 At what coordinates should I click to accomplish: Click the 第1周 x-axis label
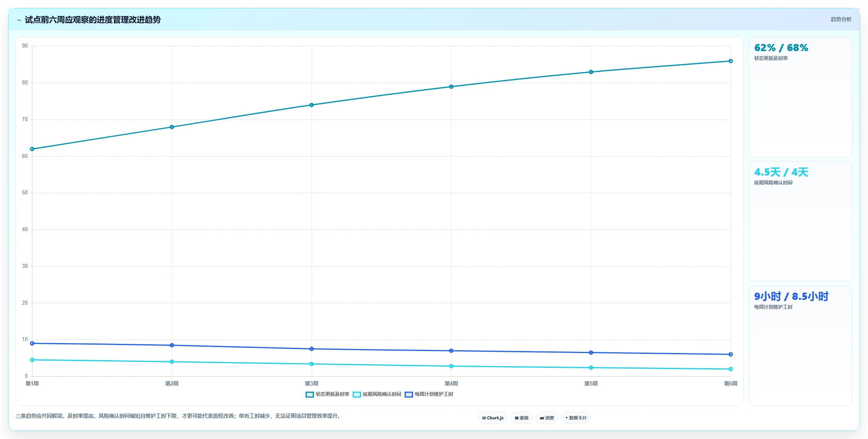click(x=32, y=383)
